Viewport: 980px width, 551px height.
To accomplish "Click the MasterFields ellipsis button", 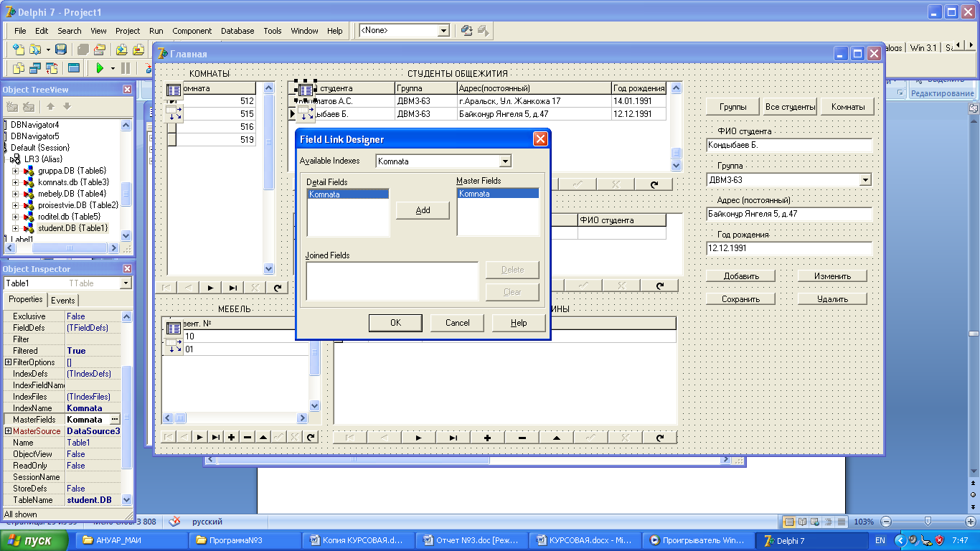I will pyautogui.click(x=114, y=420).
